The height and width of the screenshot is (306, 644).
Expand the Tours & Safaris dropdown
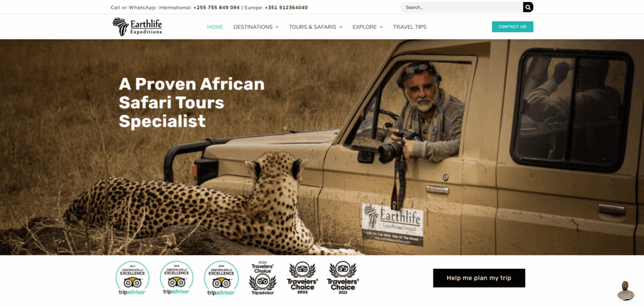click(316, 26)
